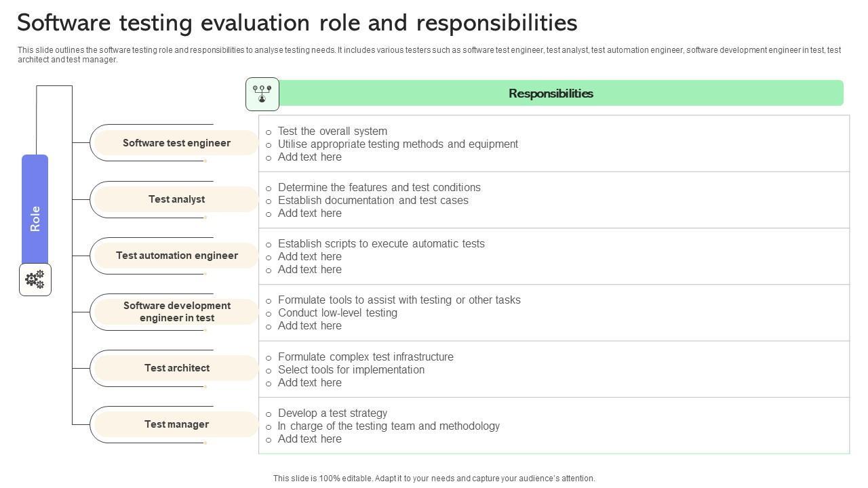Click 'Conduct low-level testing' bullet text
Image resolution: width=868 pixels, height=488 pixels.
point(338,313)
